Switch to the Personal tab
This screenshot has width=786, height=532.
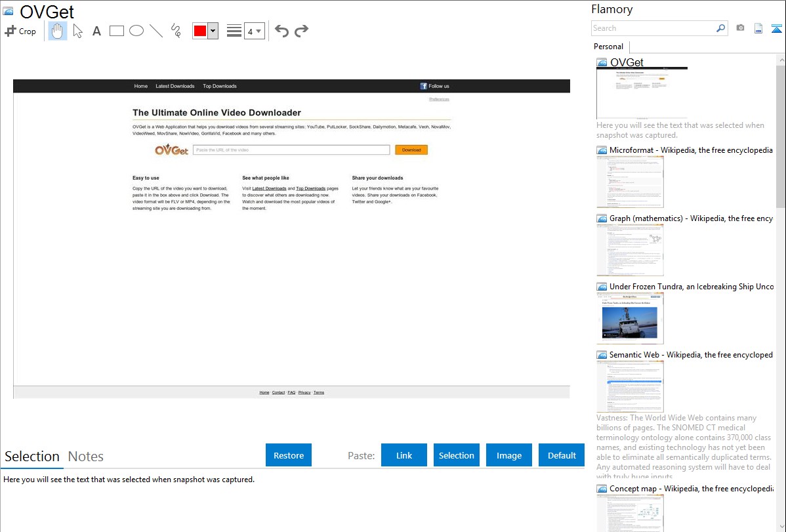(x=609, y=47)
